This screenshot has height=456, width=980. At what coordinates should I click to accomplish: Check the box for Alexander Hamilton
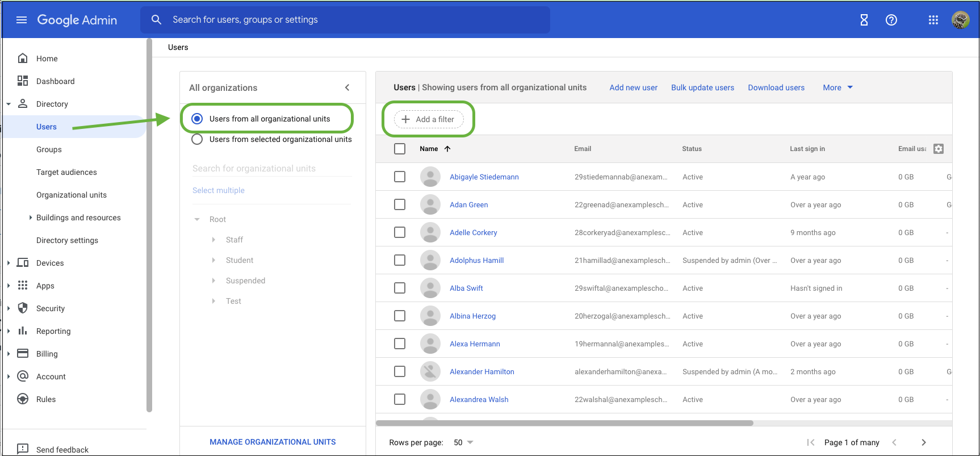(400, 371)
